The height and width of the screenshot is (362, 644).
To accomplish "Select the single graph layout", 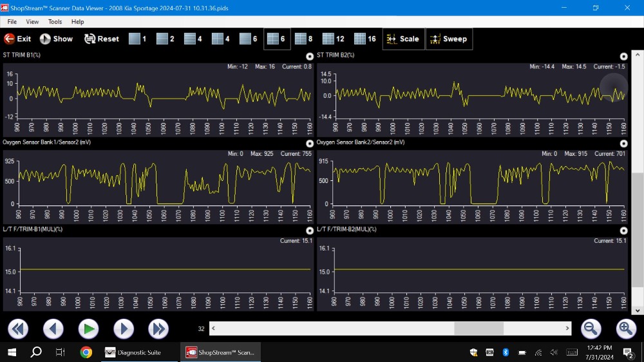I will [137, 39].
